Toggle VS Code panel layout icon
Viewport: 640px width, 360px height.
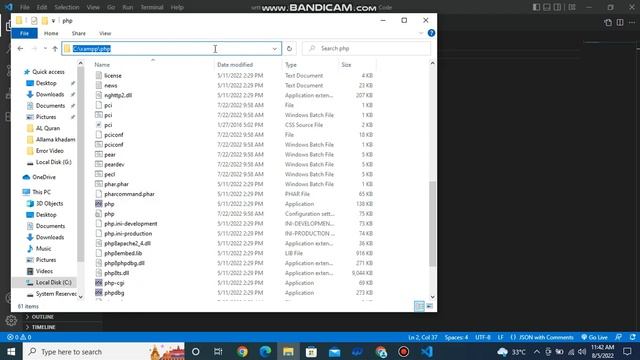click(x=547, y=7)
